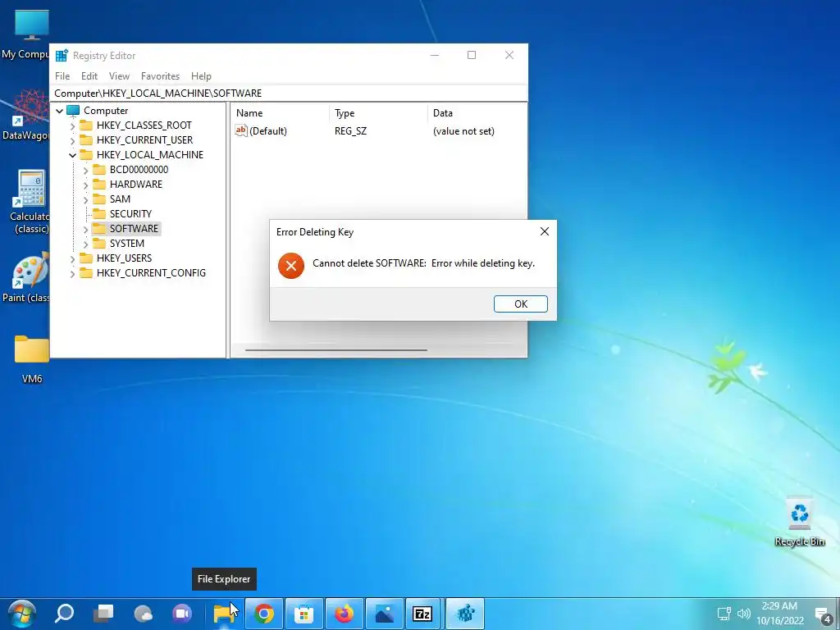The height and width of the screenshot is (630, 840).
Task: Click the registry path address bar
Action: (290, 94)
